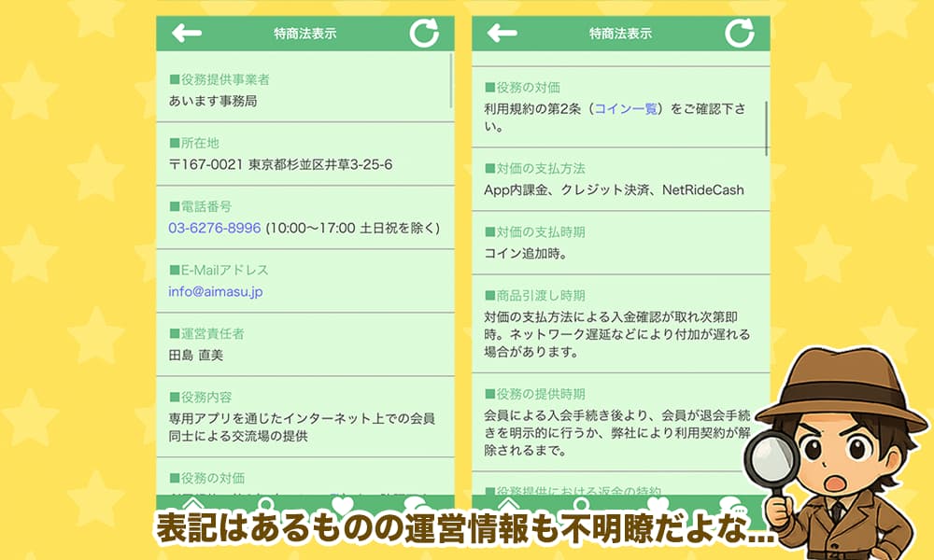Screen dimensions: 934x560
Task: Click the 特商法表示 title in right header
Action: 621,34
